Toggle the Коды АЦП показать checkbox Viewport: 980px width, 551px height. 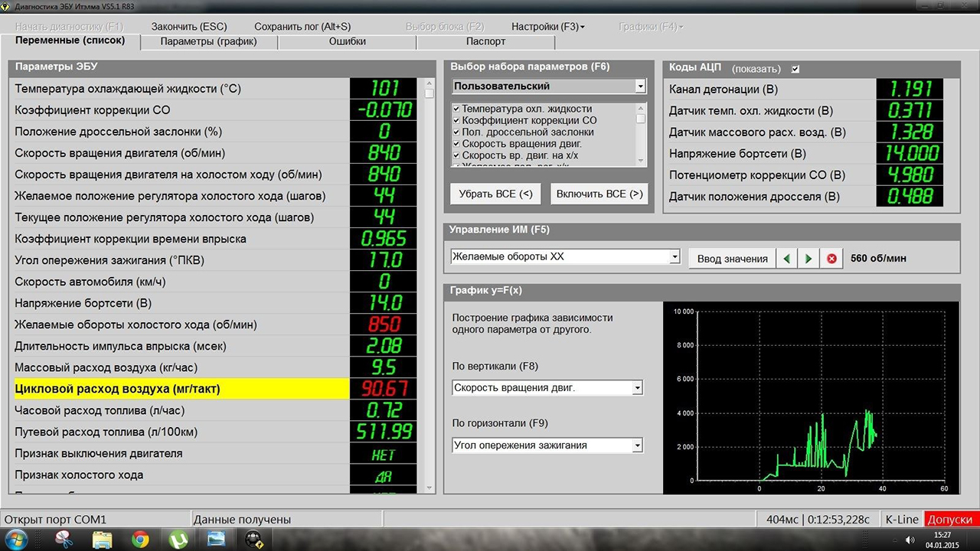795,69
